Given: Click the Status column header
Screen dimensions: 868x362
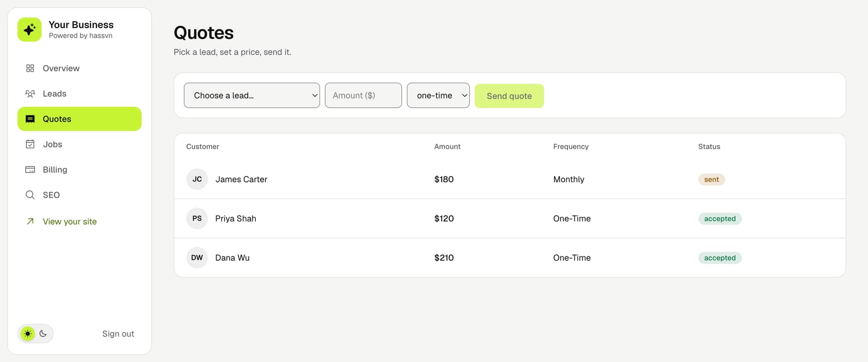Looking at the screenshot, I should (709, 147).
